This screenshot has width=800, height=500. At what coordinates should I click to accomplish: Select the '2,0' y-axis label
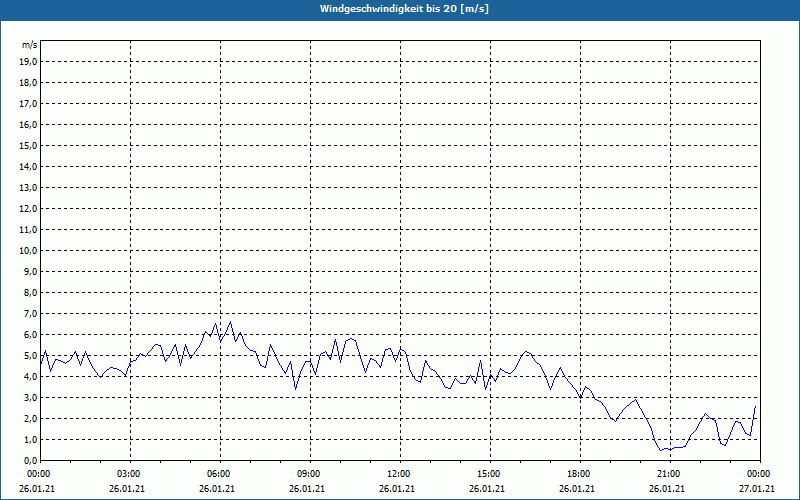point(30,418)
